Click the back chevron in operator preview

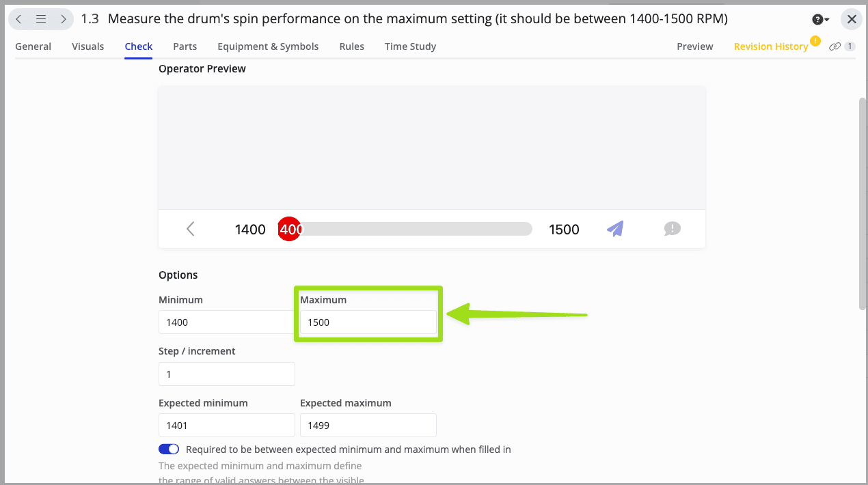click(191, 229)
